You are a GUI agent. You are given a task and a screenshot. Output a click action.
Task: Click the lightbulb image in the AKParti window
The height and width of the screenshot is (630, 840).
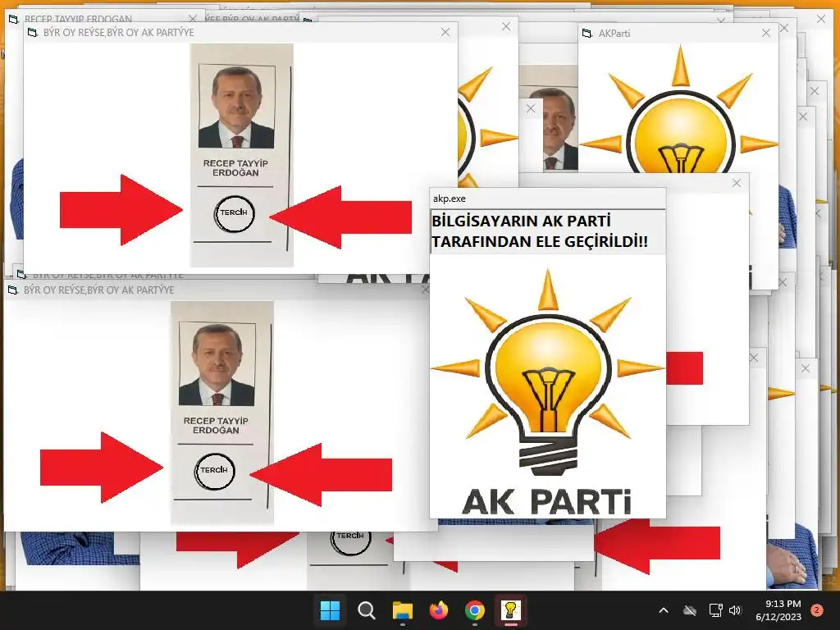click(x=680, y=109)
